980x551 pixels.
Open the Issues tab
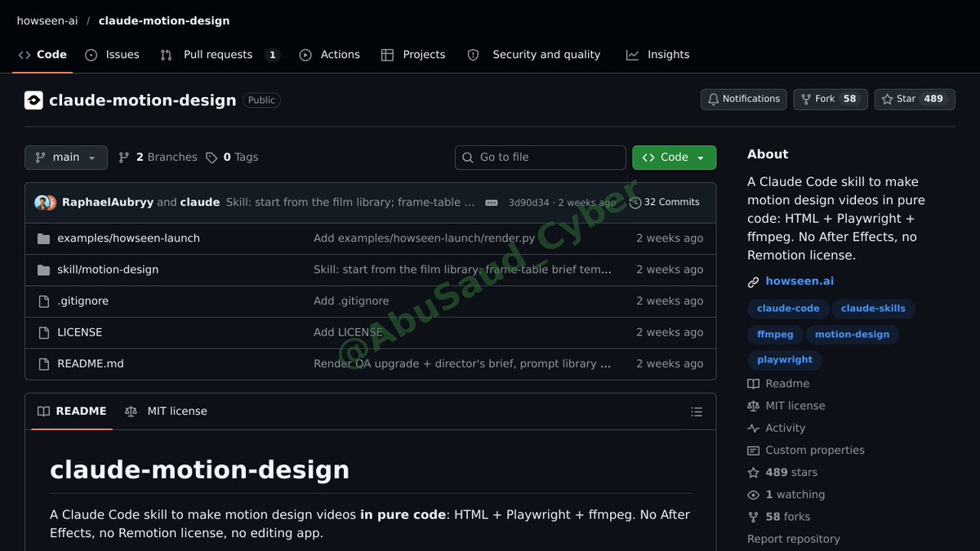tap(113, 55)
